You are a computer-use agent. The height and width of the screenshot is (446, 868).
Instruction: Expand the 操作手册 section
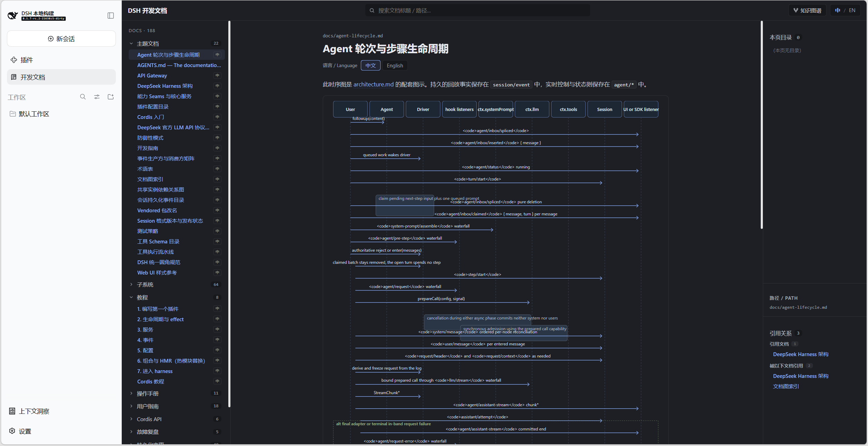click(177, 393)
